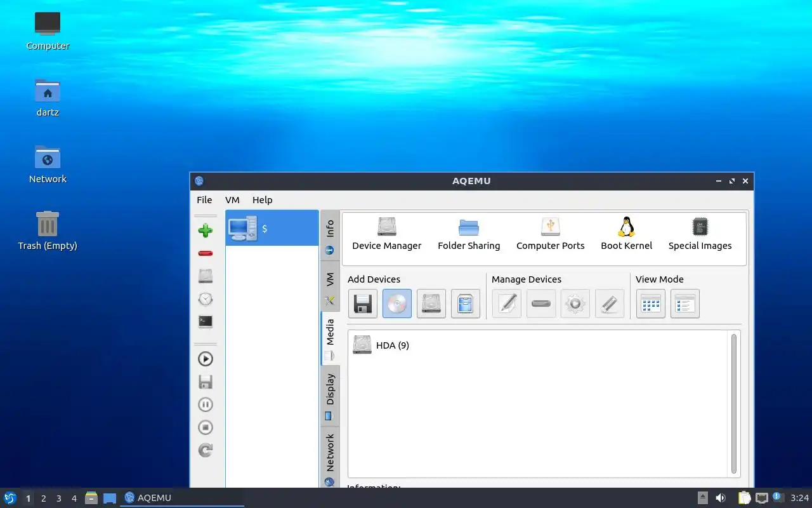Select the HDA (9) device entry

coord(381,345)
